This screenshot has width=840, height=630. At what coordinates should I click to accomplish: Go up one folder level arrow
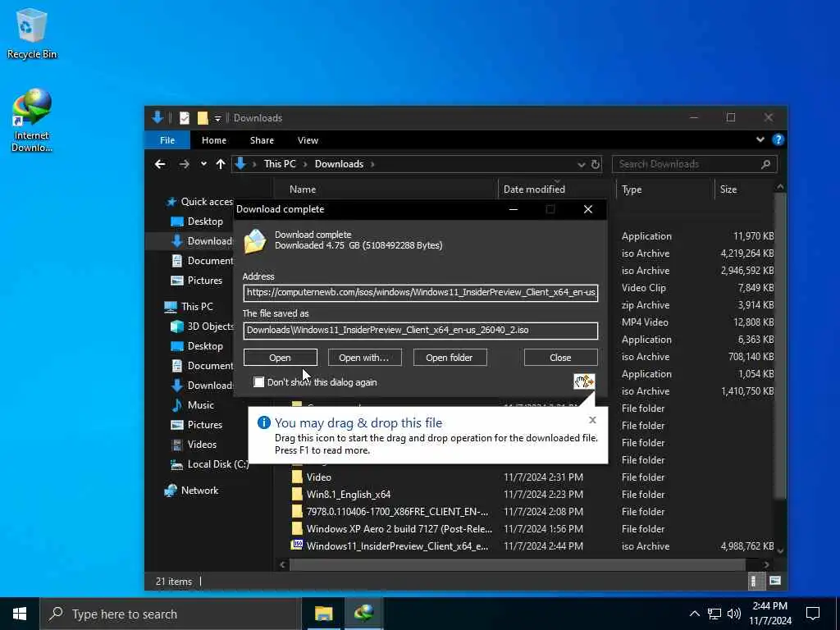[x=221, y=164]
